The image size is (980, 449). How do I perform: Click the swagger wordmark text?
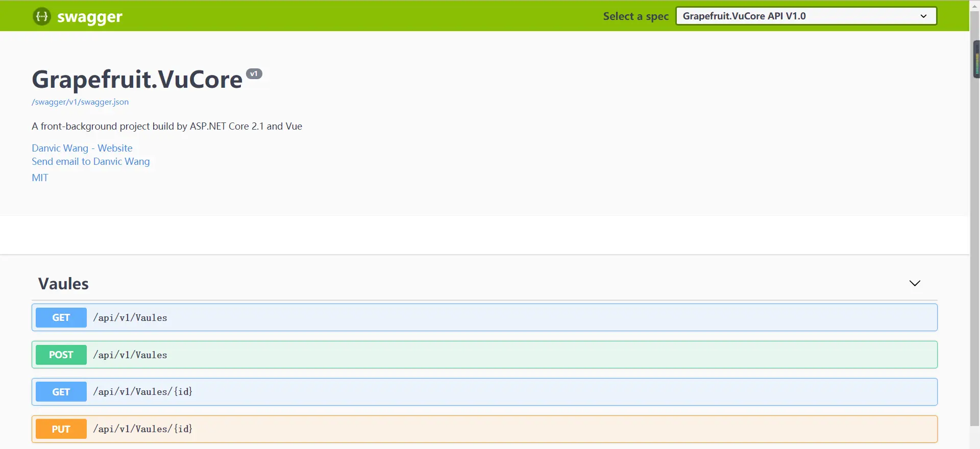coord(90,17)
